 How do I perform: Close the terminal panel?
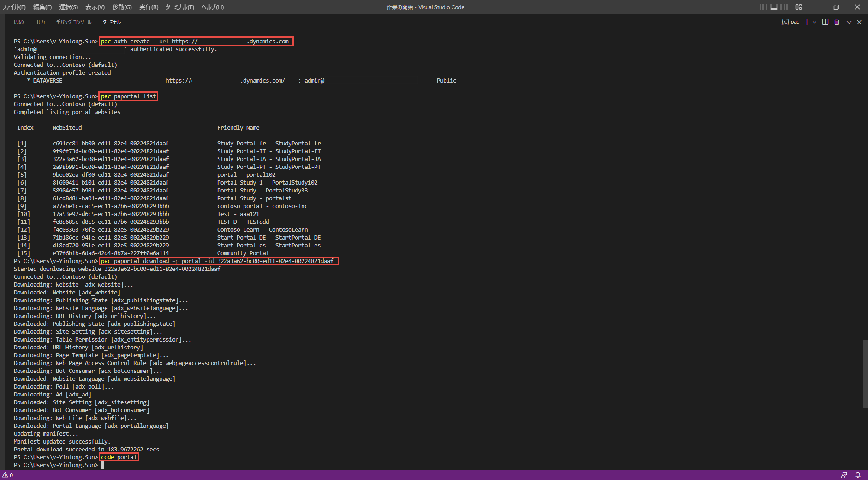tap(859, 22)
